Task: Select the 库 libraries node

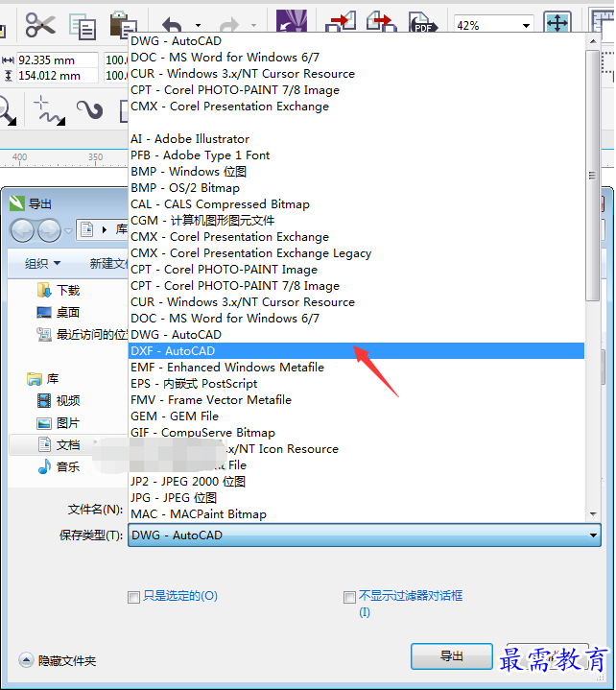Action: point(42,378)
